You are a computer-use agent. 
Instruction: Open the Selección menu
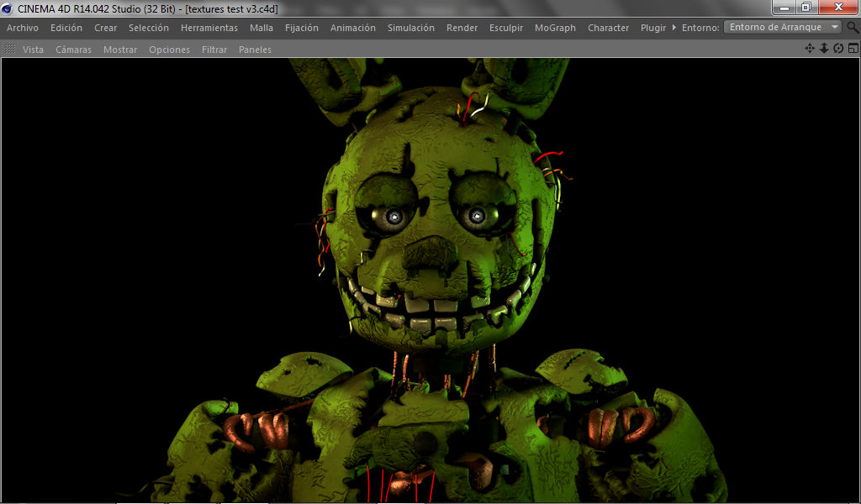(149, 28)
